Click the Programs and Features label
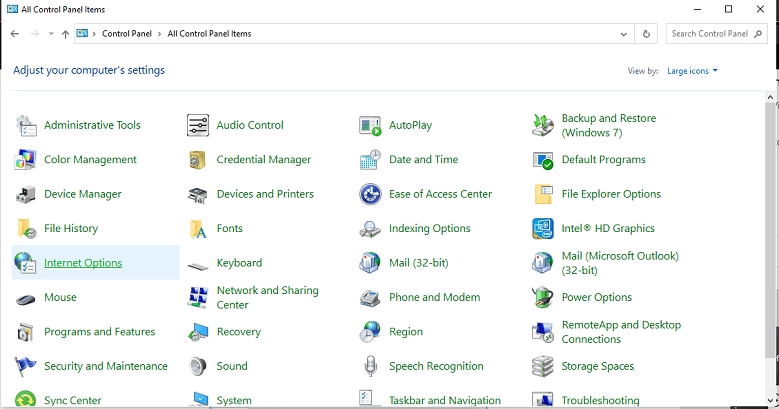Viewport: 779px width, 409px height. pyautogui.click(x=99, y=331)
